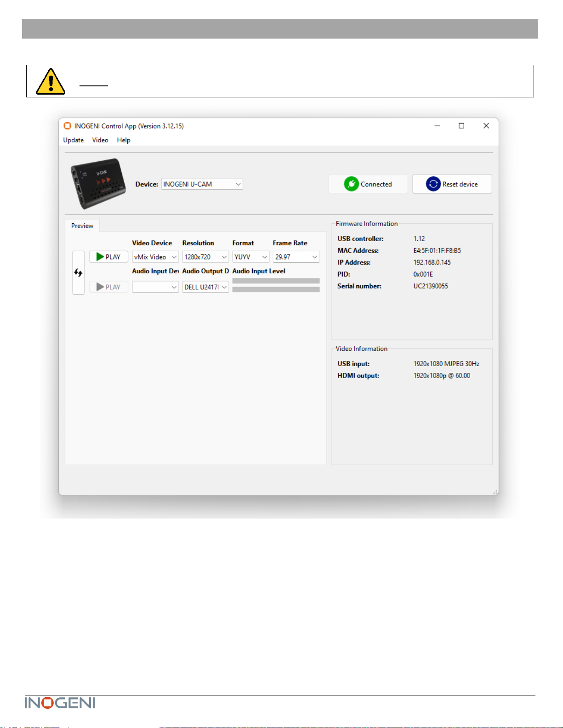563x728 pixels.
Task: Click the Connected status button
Action: tap(368, 184)
